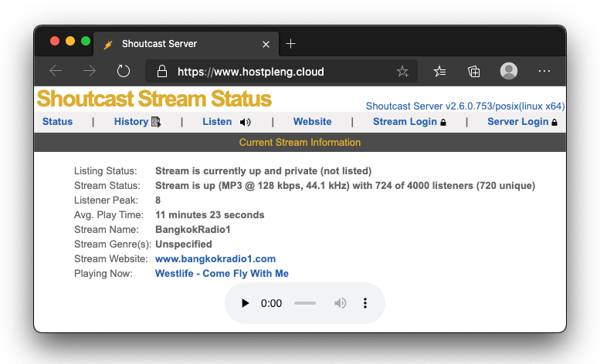This screenshot has height=364, width=600.
Task: Click the Avg. Play Time: field label
Action: click(x=109, y=214)
